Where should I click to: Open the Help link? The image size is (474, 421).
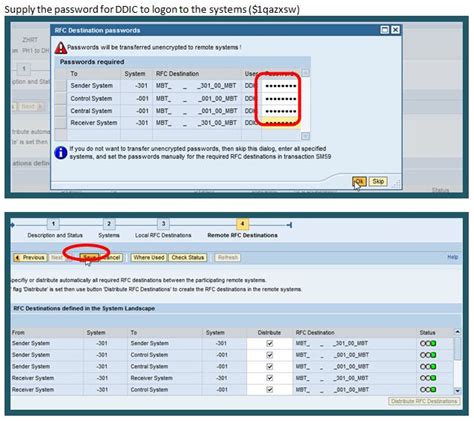(452, 257)
